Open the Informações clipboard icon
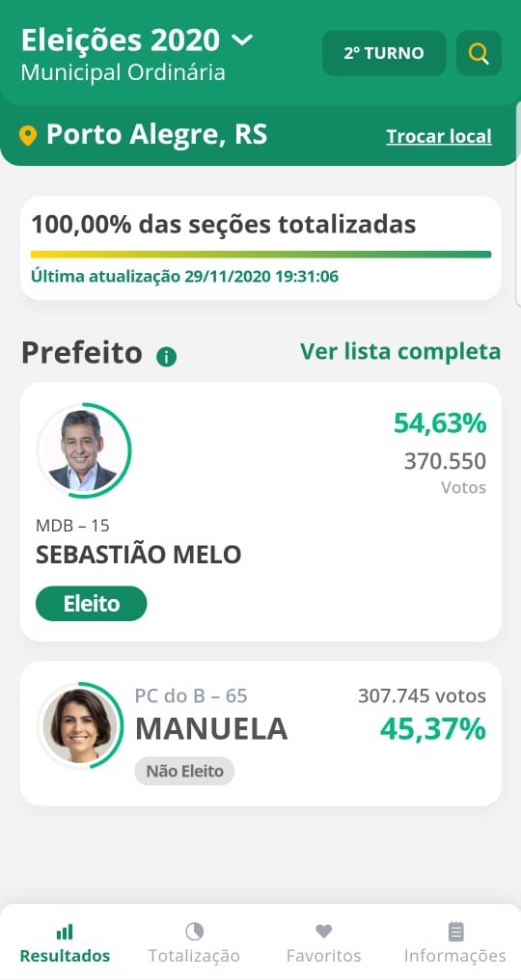This screenshot has width=521, height=980. pos(456,932)
